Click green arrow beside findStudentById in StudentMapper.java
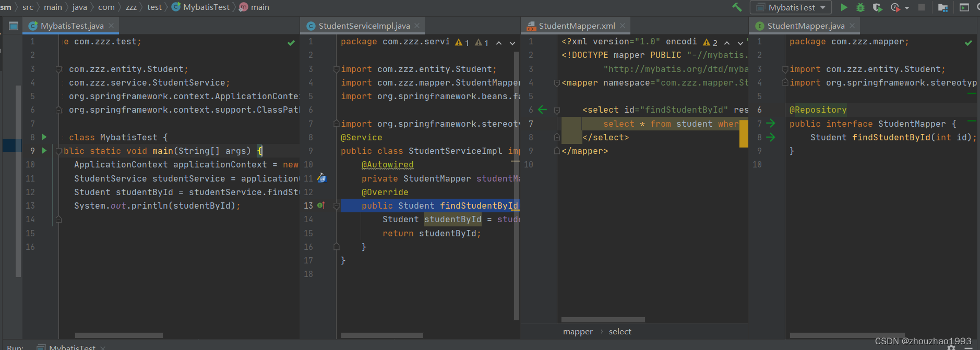 coord(770,137)
